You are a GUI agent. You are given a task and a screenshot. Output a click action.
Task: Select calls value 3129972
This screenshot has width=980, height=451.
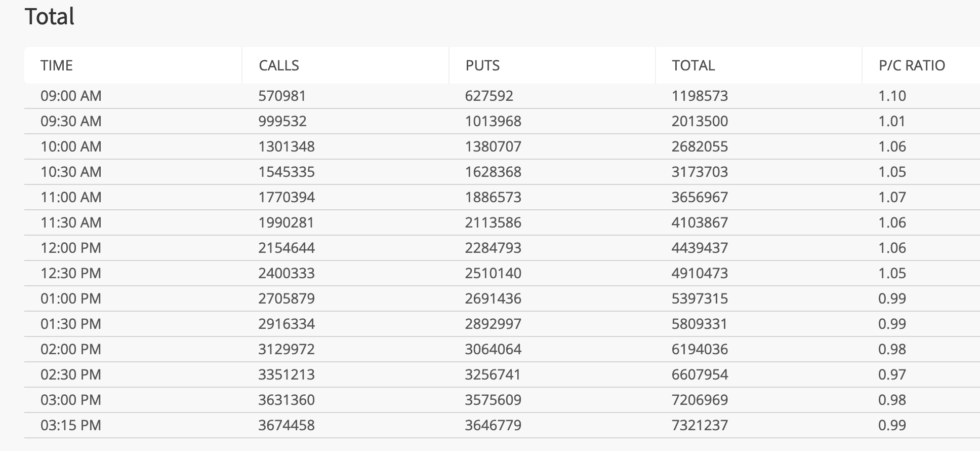(x=287, y=349)
